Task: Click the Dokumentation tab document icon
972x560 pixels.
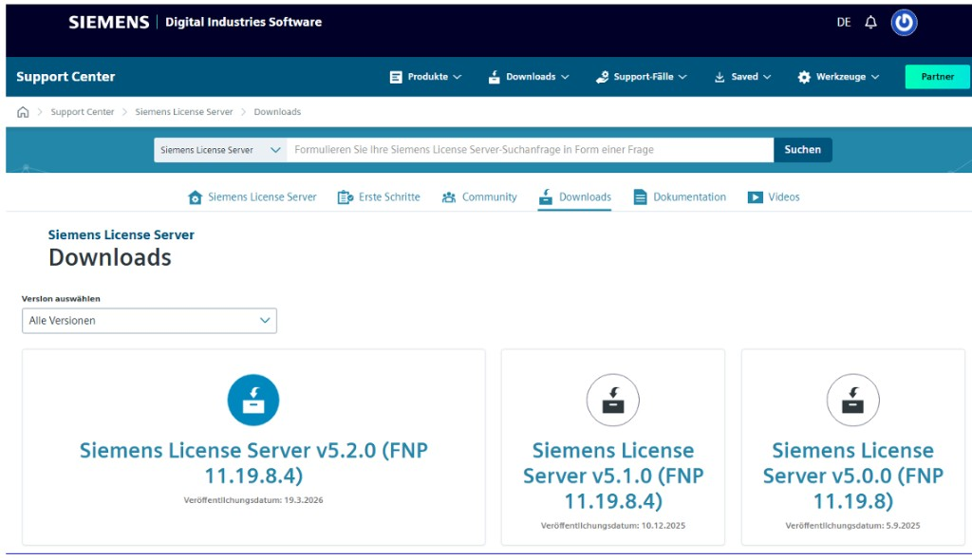Action: (x=641, y=197)
